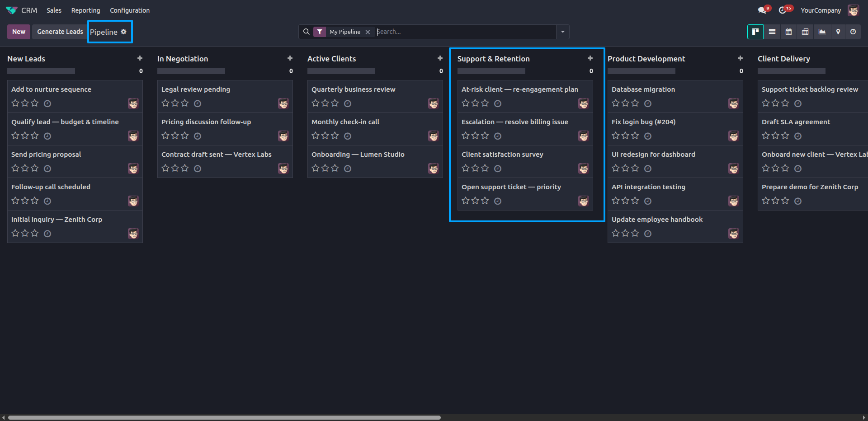Expand the search options dropdown arrow

coord(563,32)
